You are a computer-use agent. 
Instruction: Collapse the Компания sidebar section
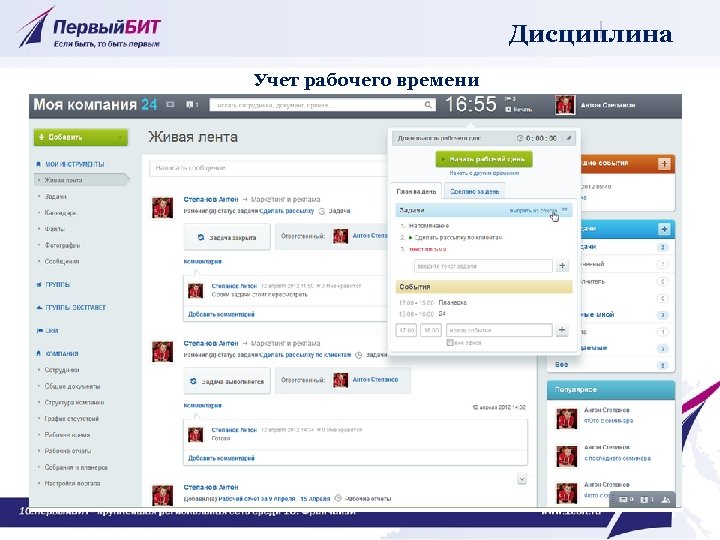pos(62,354)
